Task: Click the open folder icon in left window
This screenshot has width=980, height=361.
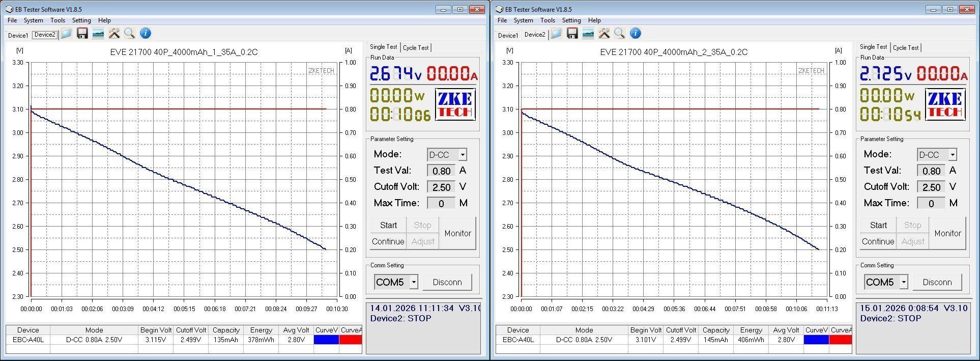Action: point(66,34)
